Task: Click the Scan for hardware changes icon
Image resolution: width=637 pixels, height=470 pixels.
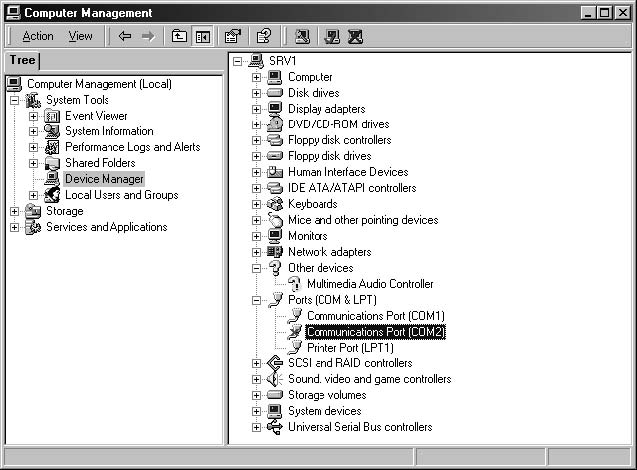Action: (x=302, y=37)
